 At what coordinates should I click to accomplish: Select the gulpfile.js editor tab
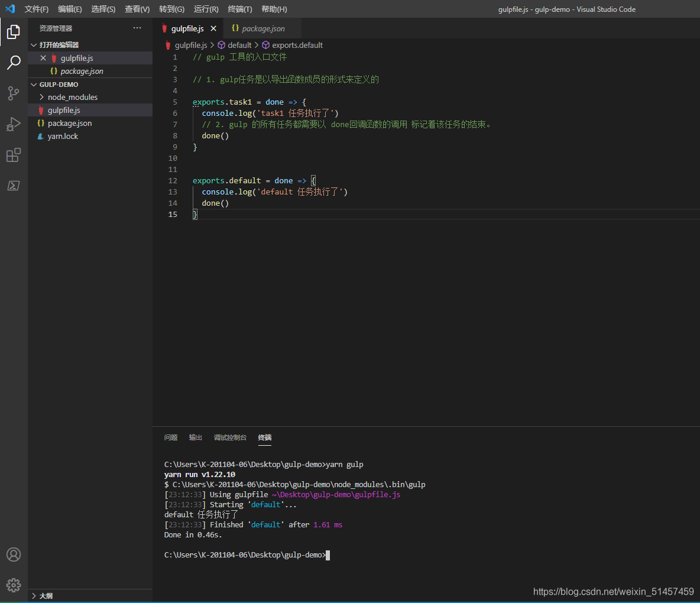click(187, 28)
